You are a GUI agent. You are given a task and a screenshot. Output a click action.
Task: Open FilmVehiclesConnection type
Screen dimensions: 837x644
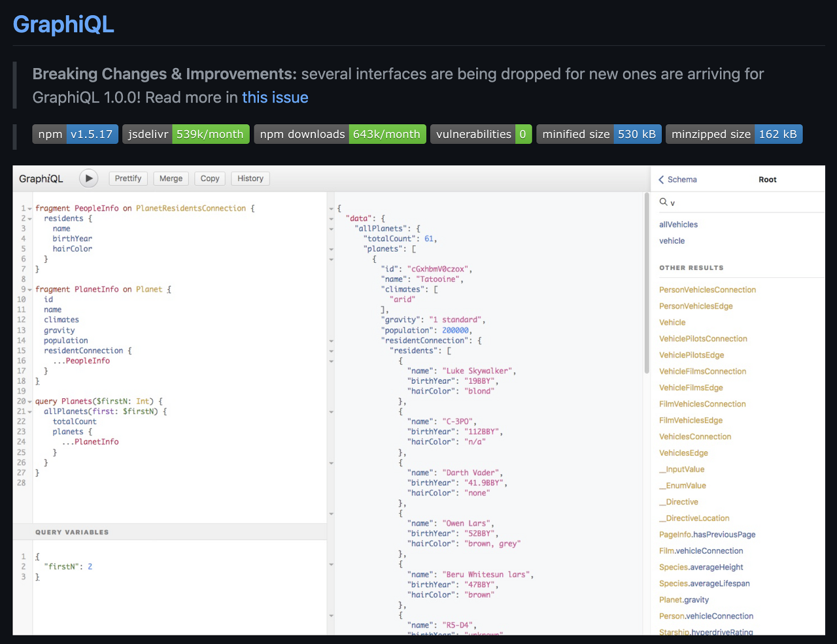coord(702,404)
